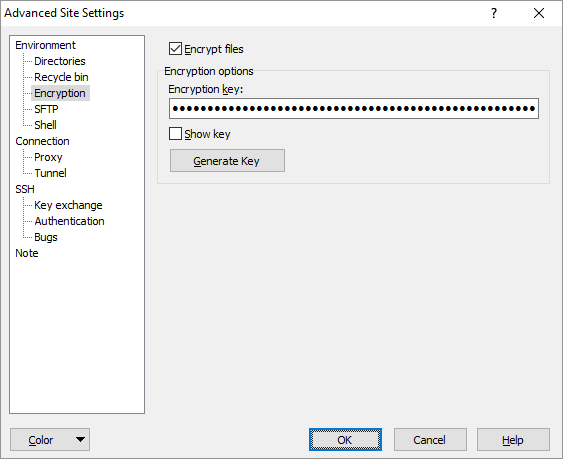Open the Key exchange page under SSH
The height and width of the screenshot is (459, 563).
(x=68, y=205)
